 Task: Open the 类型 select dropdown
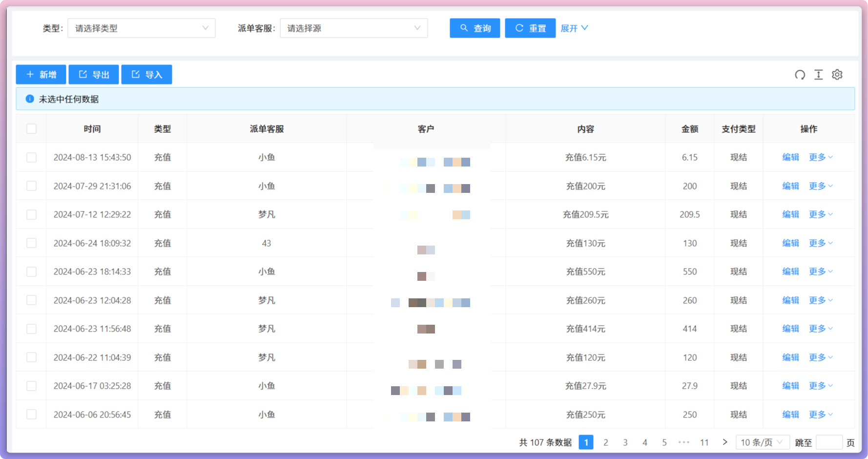(142, 28)
